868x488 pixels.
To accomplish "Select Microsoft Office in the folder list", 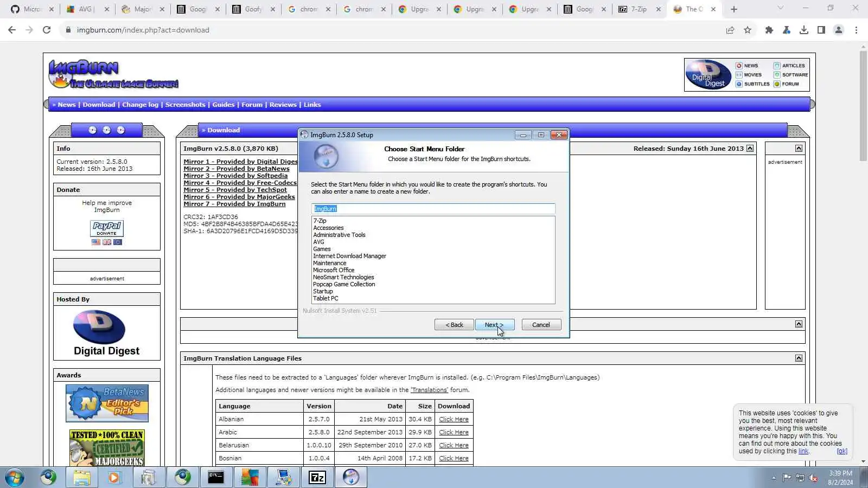I will point(334,271).
